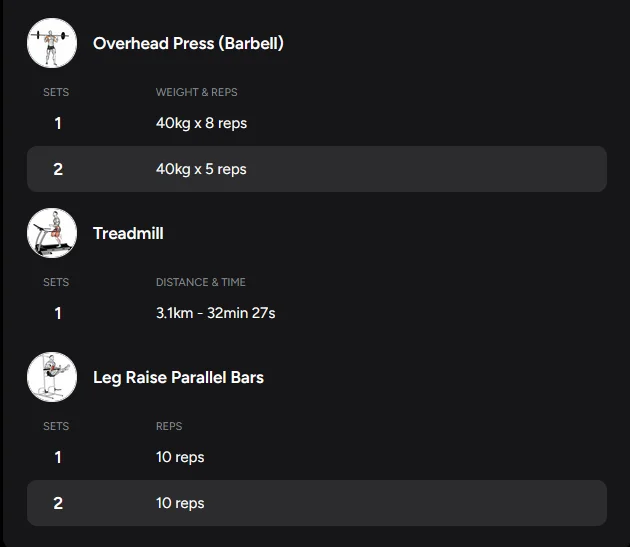
Task: Click the WEIGHT & REPS column header
Action: (196, 92)
